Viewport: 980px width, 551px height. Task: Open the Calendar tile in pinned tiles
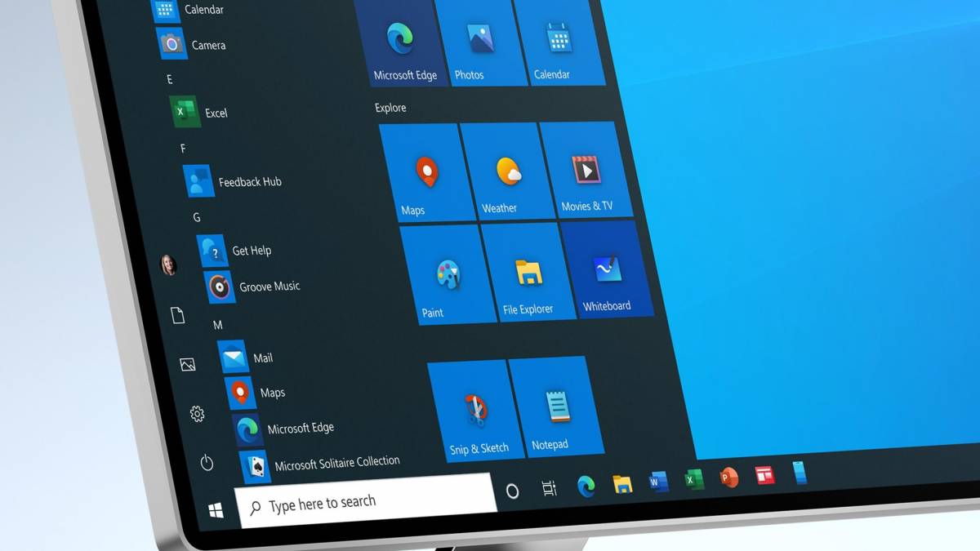559,42
